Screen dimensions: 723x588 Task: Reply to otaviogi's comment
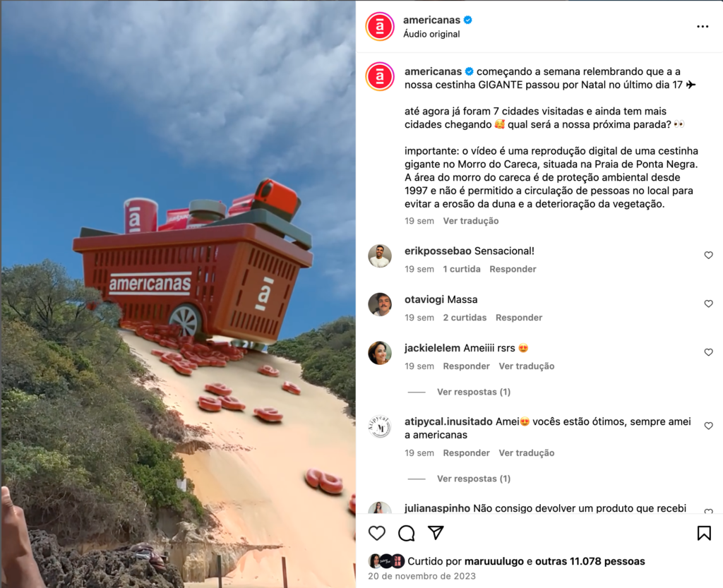[x=519, y=318]
